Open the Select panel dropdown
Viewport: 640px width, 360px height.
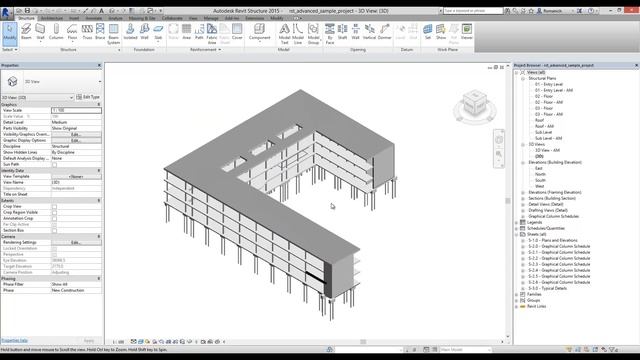coord(10,49)
